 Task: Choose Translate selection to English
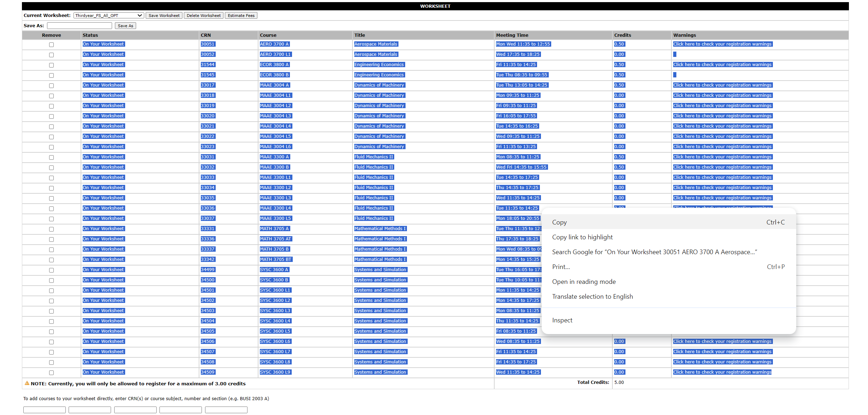point(669,296)
